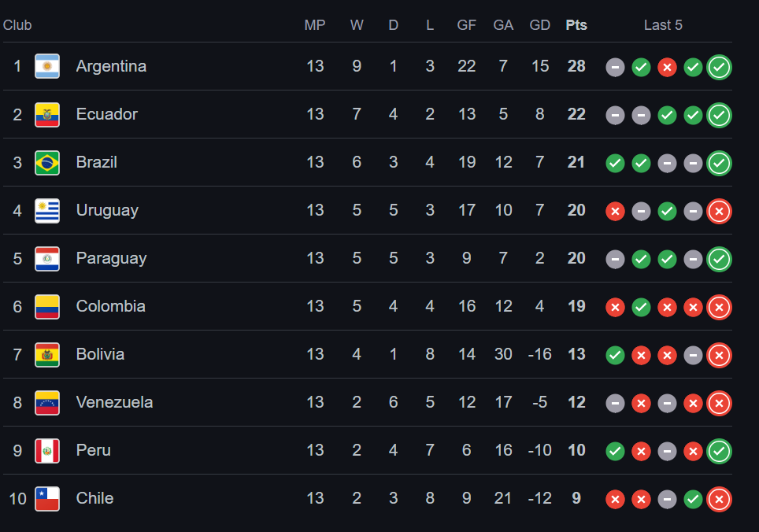Viewport: 759px width, 532px height.
Task: Click the GD column header
Action: point(539,25)
